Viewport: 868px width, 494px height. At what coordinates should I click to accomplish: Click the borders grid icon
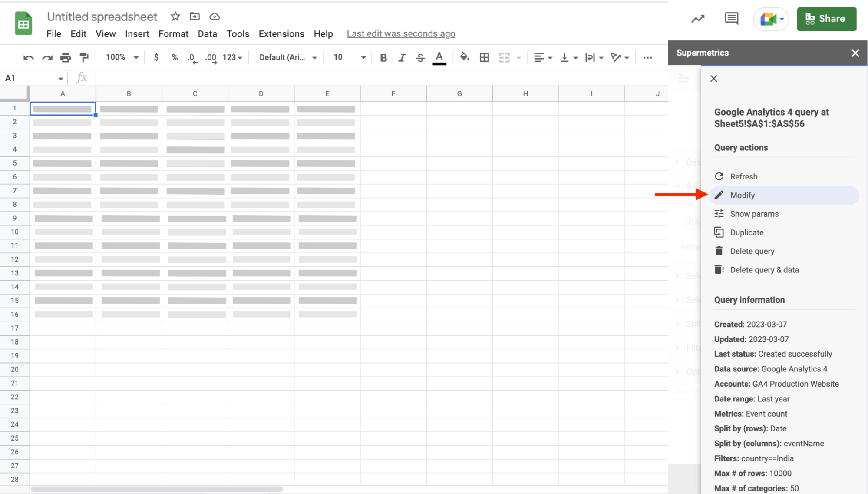click(484, 57)
